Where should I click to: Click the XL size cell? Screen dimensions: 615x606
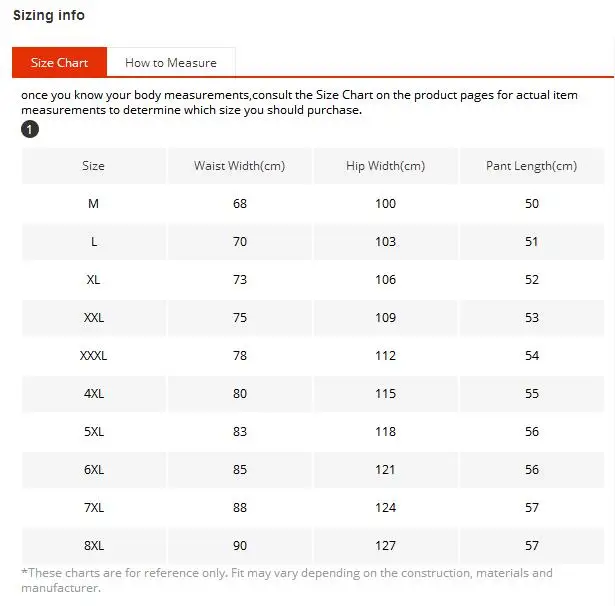coord(94,280)
